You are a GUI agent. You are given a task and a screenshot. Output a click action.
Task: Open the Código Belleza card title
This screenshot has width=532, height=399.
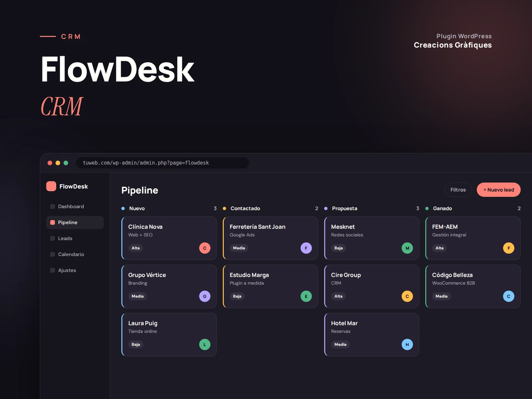pyautogui.click(x=453, y=275)
